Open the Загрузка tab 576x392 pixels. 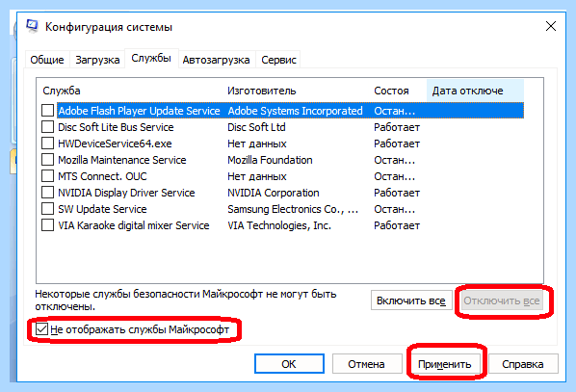point(97,60)
